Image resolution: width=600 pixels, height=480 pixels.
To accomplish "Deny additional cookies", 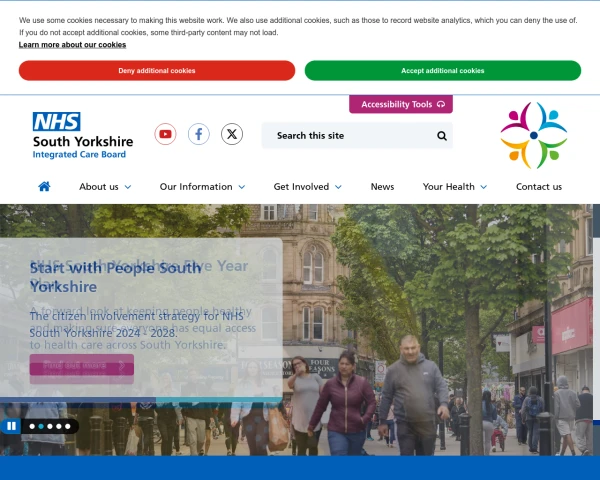I will 157,70.
